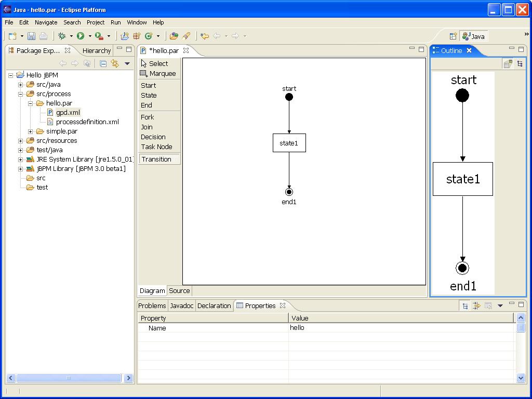Select the test folder in tree
Image resolution: width=532 pixels, height=399 pixels.
click(x=42, y=187)
